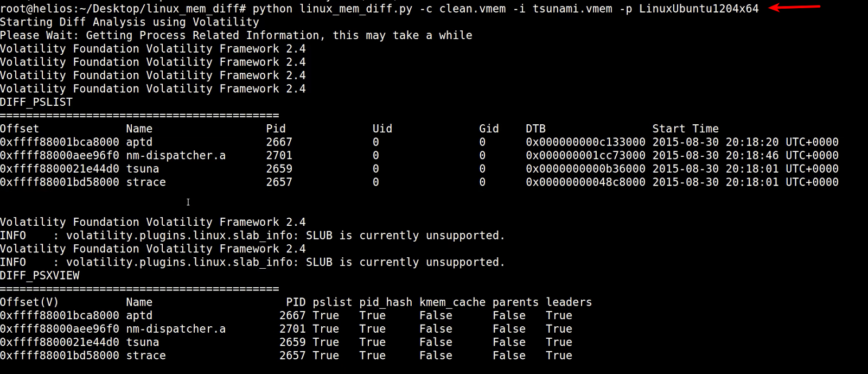Click LinuxUbuntu1204x64 profile argument
This screenshot has width=868, height=374.
point(699,9)
